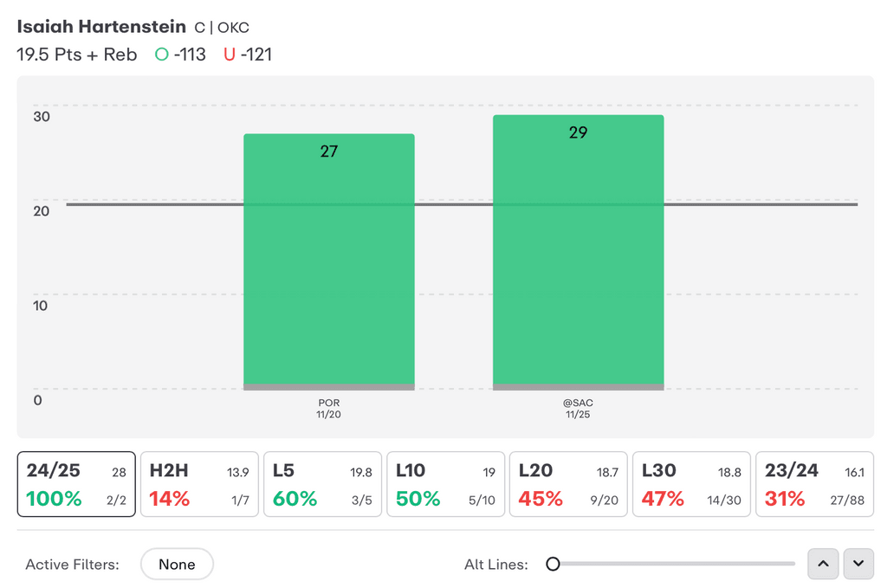Viewport: 887px width, 588px height.
Task: Select the 24/25 season stat tab
Action: (x=76, y=484)
